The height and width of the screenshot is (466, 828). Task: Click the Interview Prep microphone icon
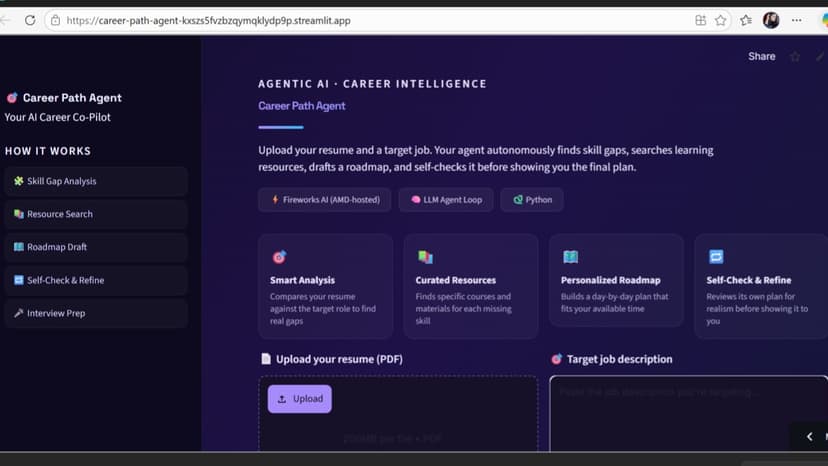coord(18,313)
